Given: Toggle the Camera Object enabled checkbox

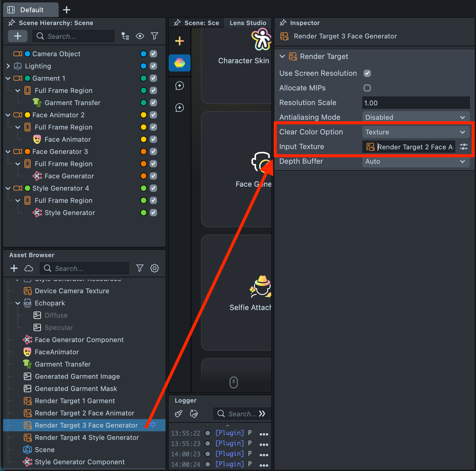Looking at the screenshot, I should coord(153,54).
